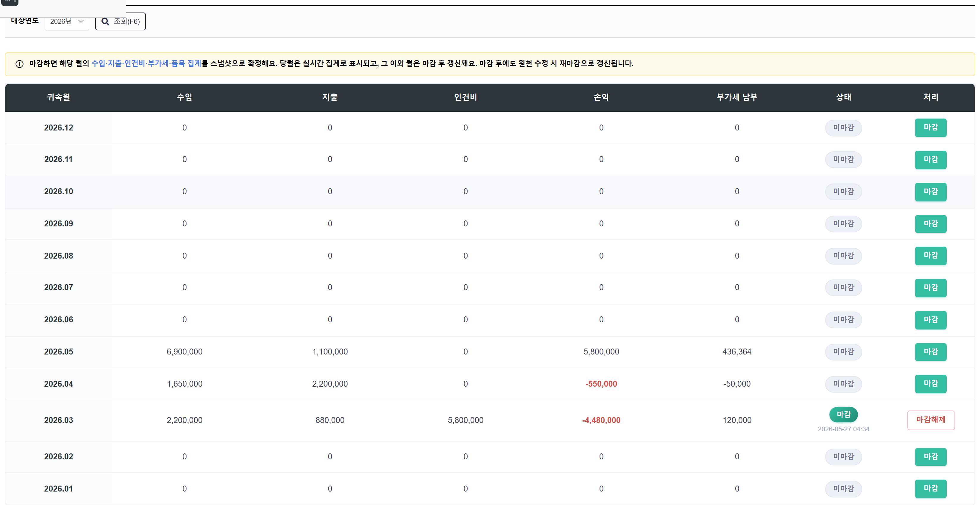The height and width of the screenshot is (510, 980).
Task: Click the -50,000 VAT value
Action: 736,384
